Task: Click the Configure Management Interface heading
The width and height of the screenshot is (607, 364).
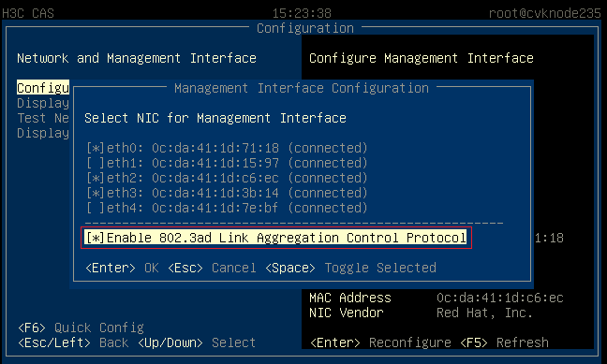Action: (422, 58)
